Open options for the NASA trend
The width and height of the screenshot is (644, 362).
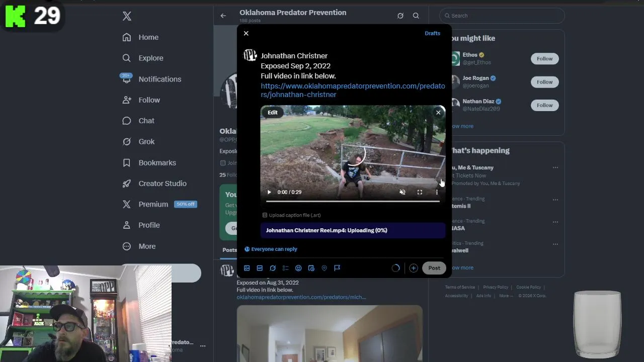(555, 222)
